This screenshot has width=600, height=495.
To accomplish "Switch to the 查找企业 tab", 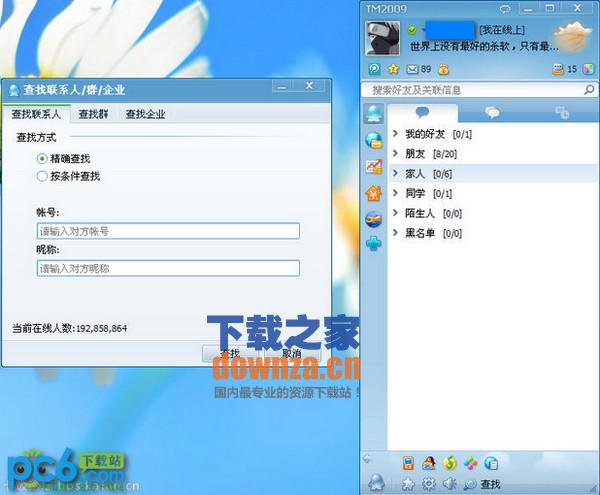I will [145, 114].
